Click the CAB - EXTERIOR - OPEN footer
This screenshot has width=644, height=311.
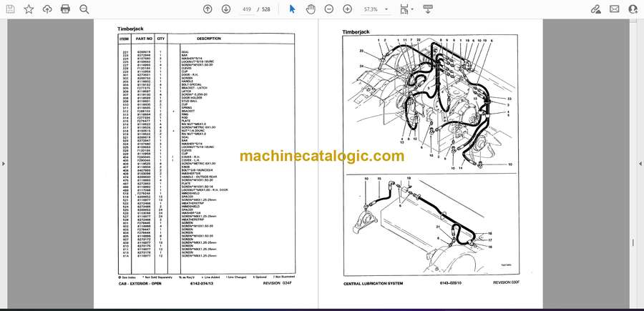[x=140, y=283]
